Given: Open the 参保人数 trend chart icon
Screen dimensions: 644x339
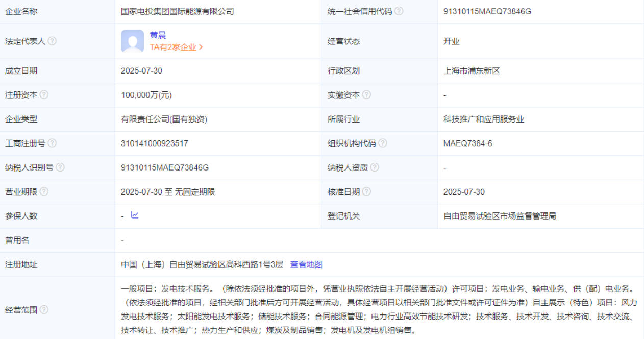Looking at the screenshot, I should 135,215.
